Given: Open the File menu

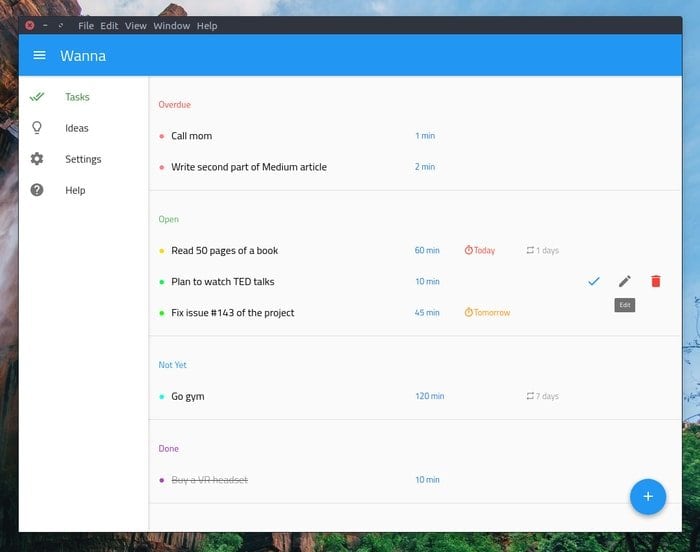Looking at the screenshot, I should click(x=86, y=26).
